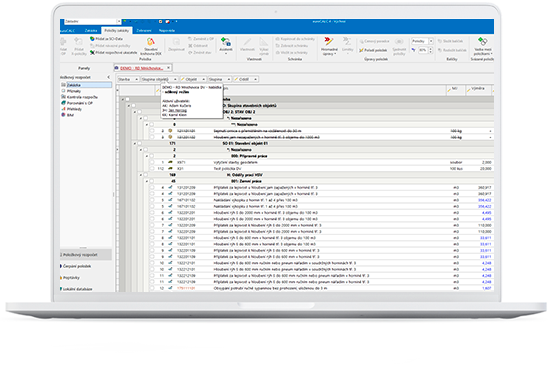The height and width of the screenshot is (382, 550).
Task: Click the Sloučit balíček icon
Action: coord(440,41)
